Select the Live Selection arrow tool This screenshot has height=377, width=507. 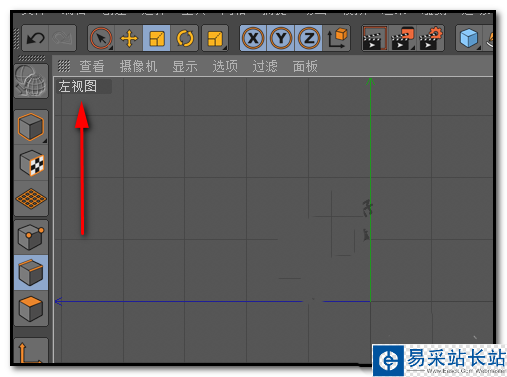101,38
